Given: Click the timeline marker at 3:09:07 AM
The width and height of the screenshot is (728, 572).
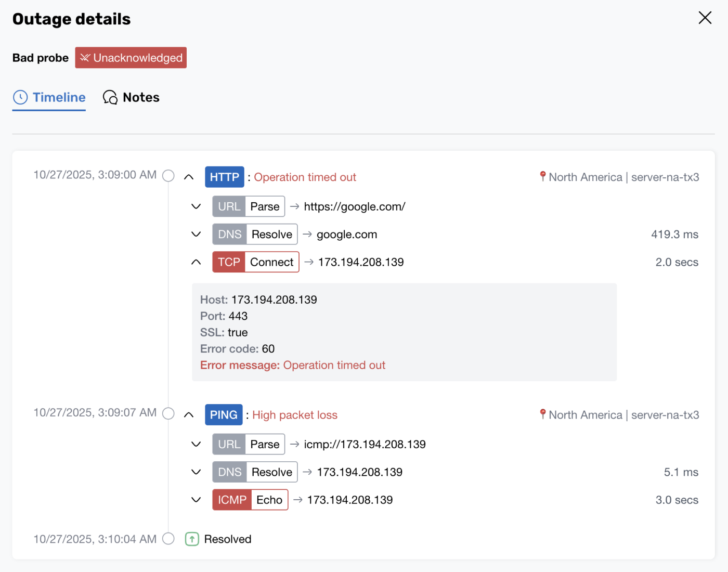Looking at the screenshot, I should 168,413.
